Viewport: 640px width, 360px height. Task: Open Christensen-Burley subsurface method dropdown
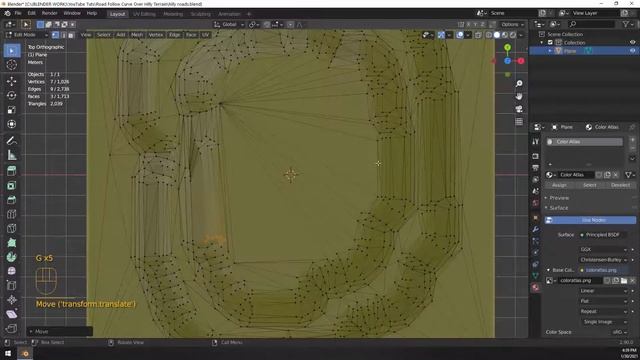click(603, 260)
